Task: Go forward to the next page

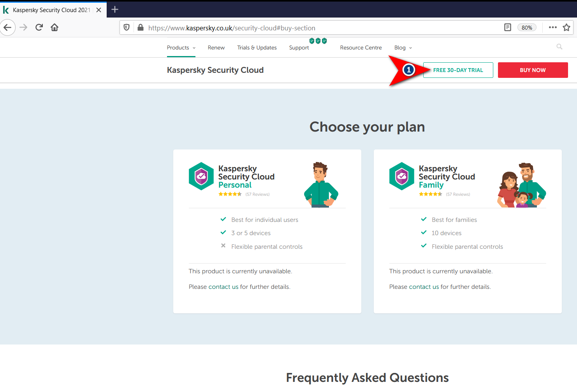Action: pos(23,28)
